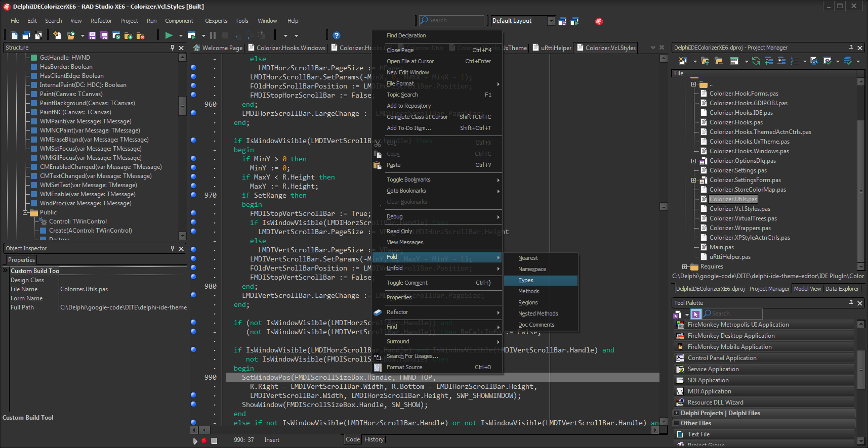Screen dimensions: 868x448
Task: Select Main.pas in Project Manager tree
Action: (x=721, y=247)
